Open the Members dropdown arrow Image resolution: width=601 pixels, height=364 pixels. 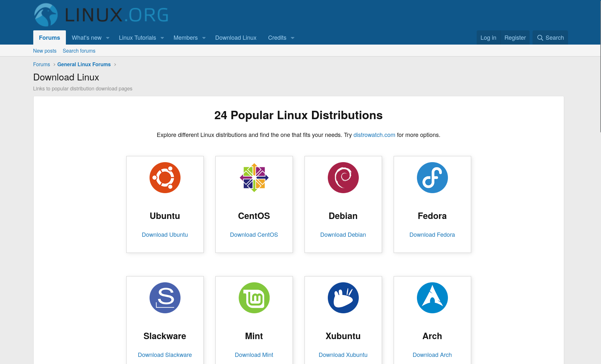coord(204,38)
